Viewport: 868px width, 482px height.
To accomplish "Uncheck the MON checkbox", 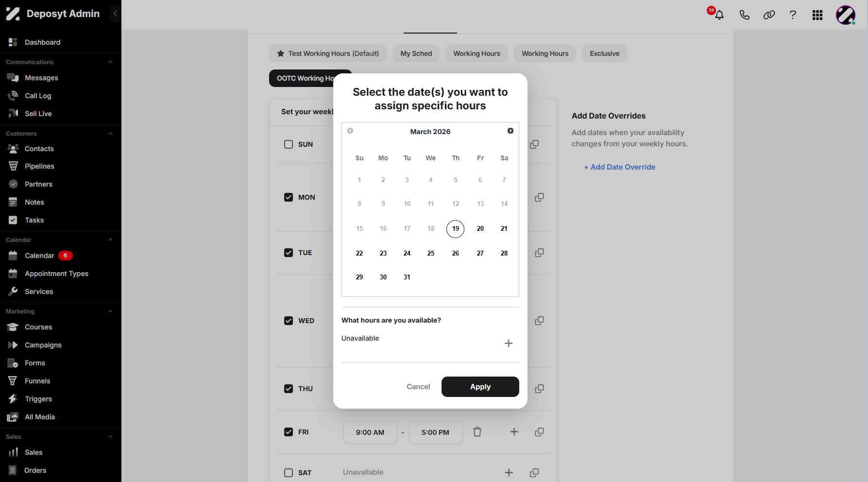I will click(289, 197).
